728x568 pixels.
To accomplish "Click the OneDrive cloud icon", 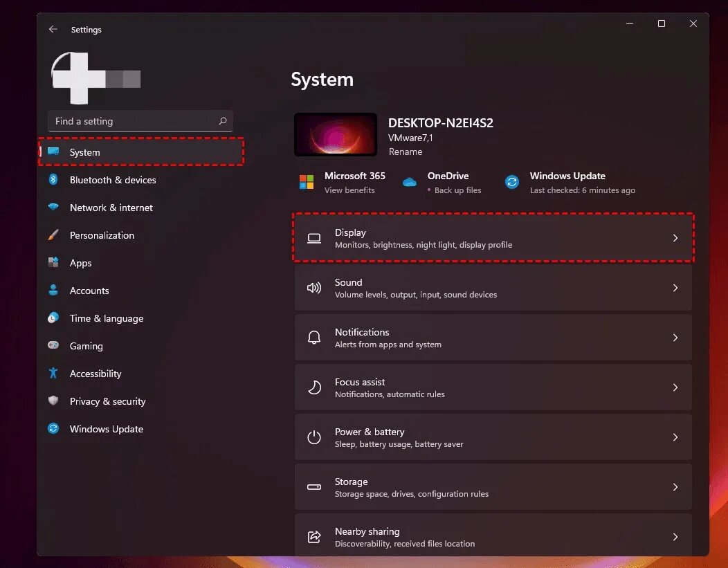I will 410,183.
